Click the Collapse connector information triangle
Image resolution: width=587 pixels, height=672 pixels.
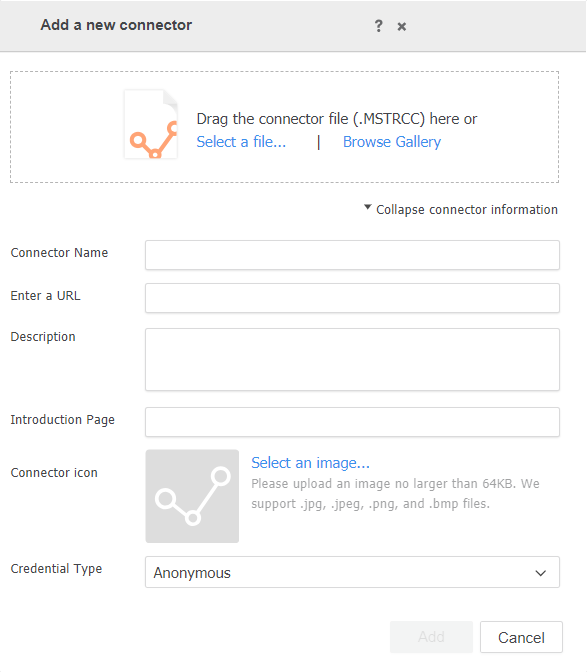367,207
